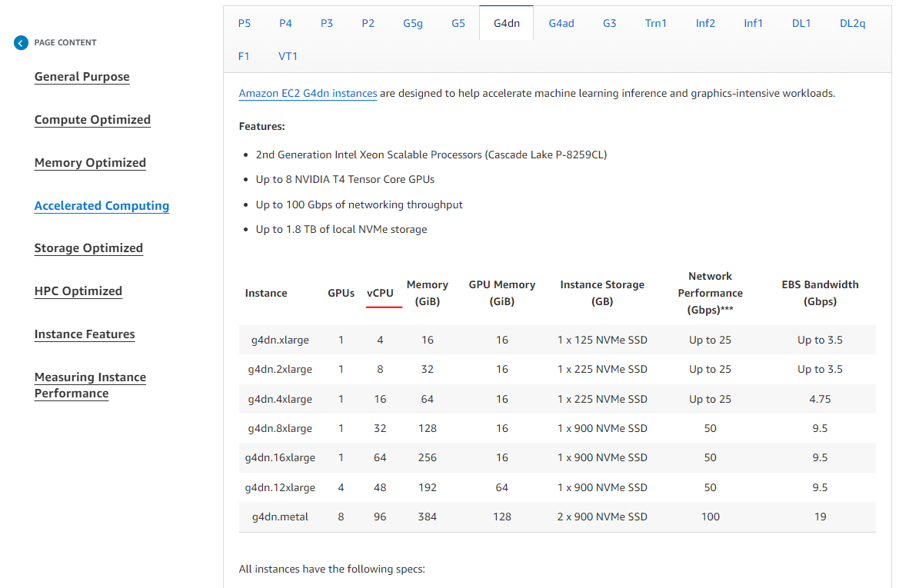Go to General Purpose section
Viewport: 909px width, 588px height.
82,77
